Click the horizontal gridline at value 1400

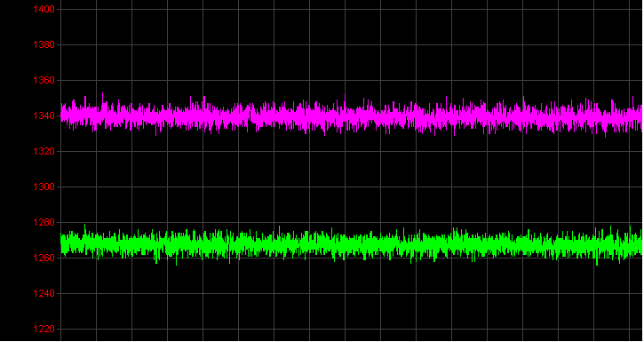pos(352,9)
